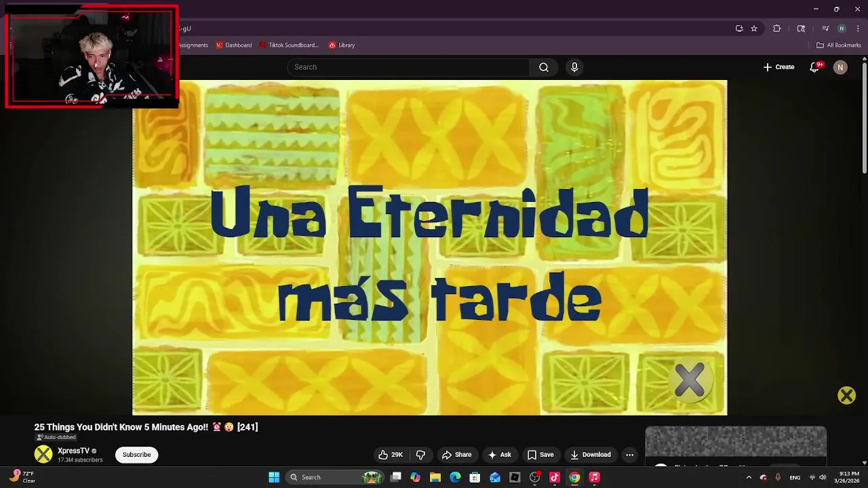Launch Copilot from taskbar
The width and height of the screenshot is (868, 488).
tap(415, 477)
